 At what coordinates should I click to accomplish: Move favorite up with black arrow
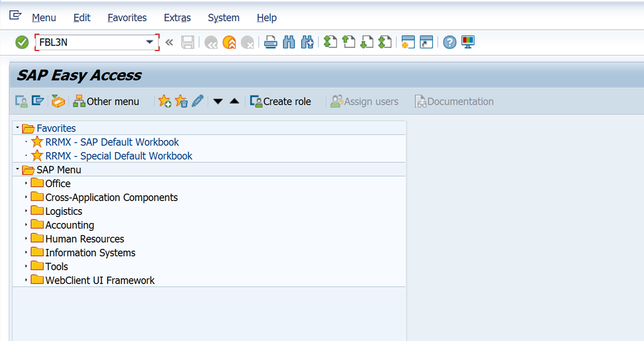(x=234, y=101)
